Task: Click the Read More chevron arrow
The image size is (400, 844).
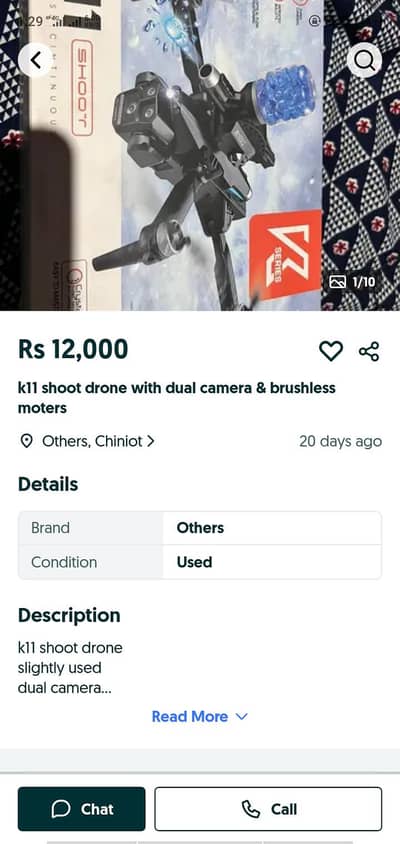Action: (x=242, y=716)
